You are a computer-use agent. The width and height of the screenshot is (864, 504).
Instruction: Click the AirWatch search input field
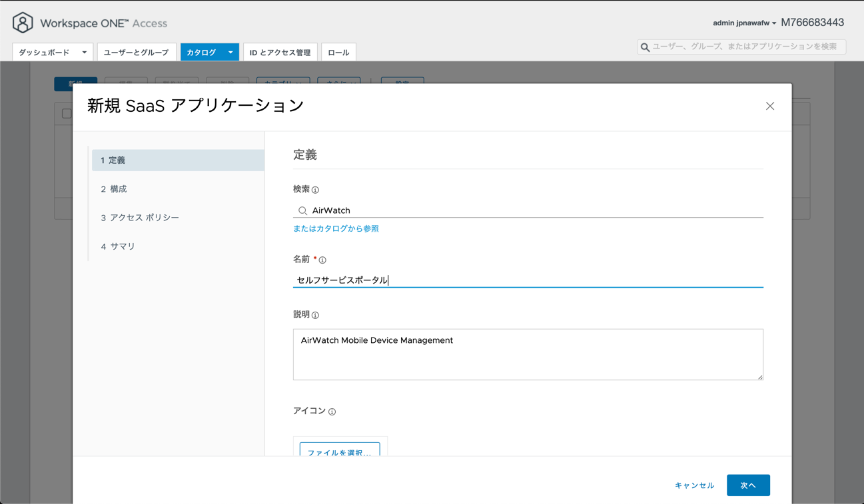point(528,210)
